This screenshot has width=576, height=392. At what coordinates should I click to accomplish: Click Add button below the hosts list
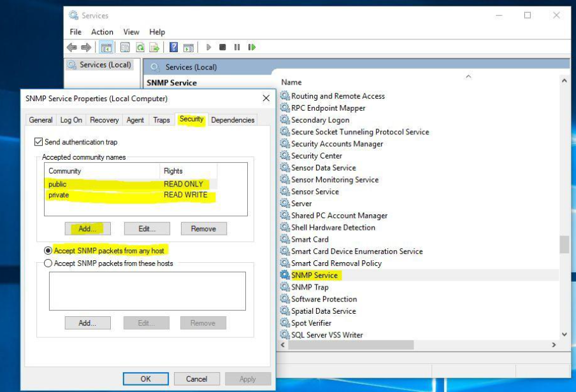tap(87, 323)
